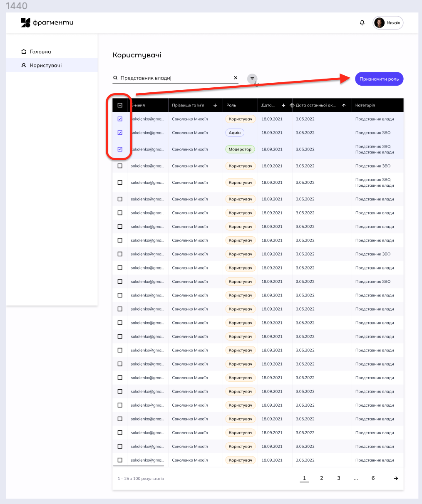
Task: Check the checkbox on the fourth user row
Action: coord(120,166)
